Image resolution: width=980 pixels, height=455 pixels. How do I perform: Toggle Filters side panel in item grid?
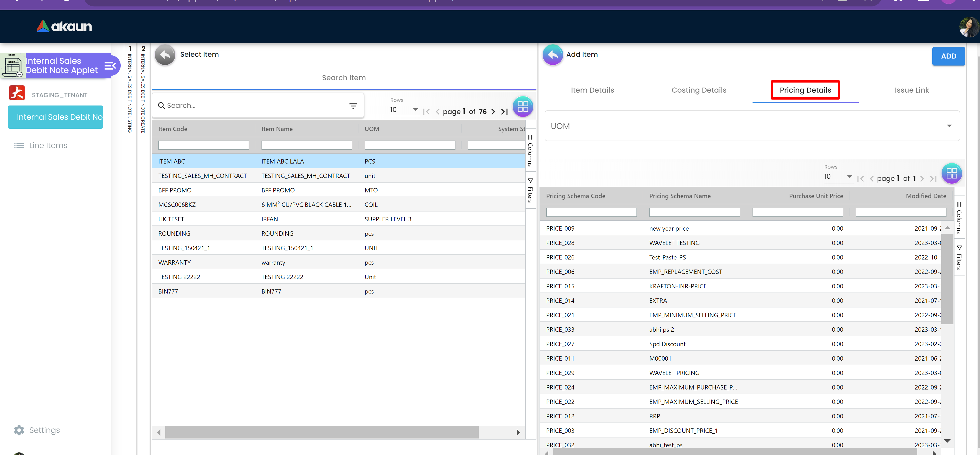530,191
